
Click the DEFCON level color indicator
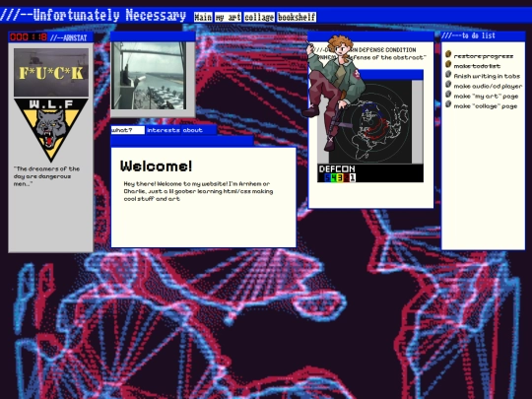pyautogui.click(x=339, y=177)
